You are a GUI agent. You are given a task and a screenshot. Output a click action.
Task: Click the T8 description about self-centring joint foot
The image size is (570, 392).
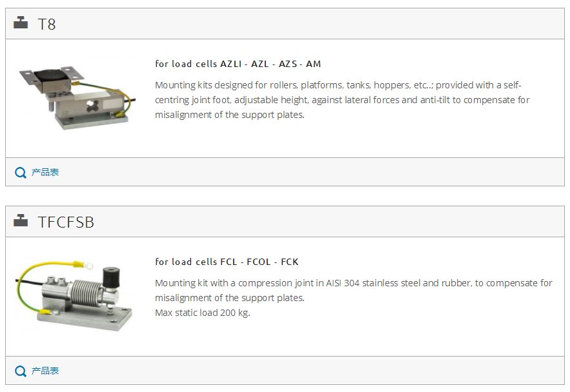pyautogui.click(x=342, y=100)
